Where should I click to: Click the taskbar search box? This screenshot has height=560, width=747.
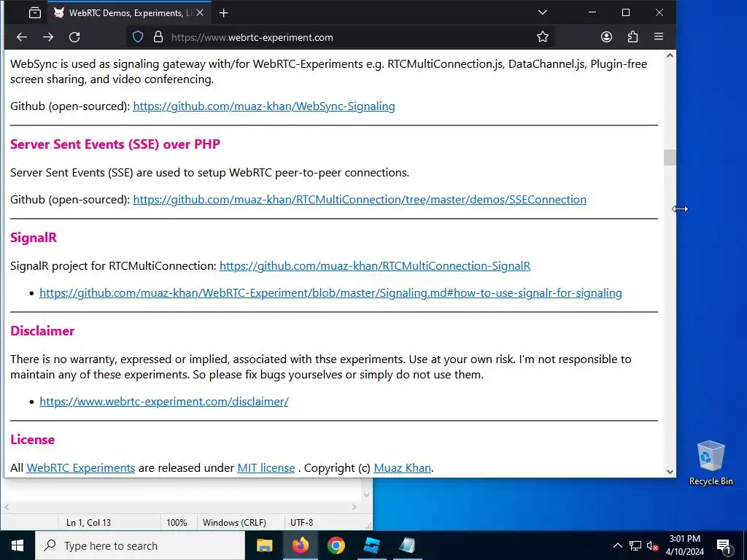coord(140,545)
